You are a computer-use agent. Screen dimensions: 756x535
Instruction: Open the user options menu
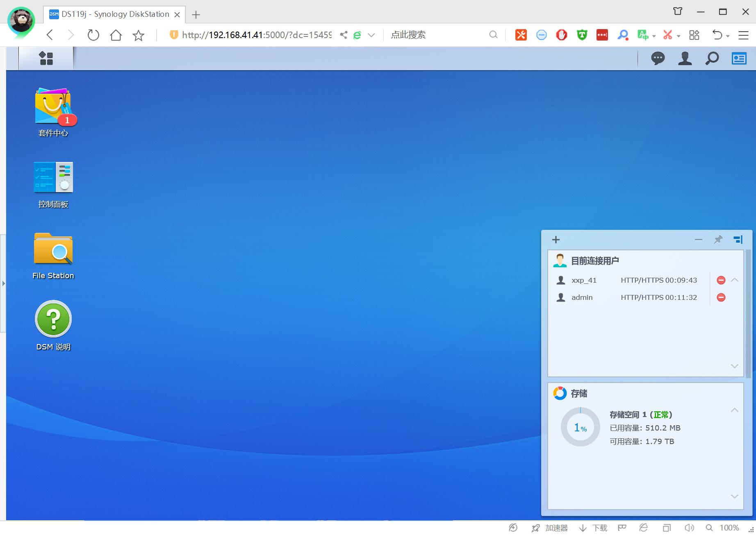[x=685, y=59]
